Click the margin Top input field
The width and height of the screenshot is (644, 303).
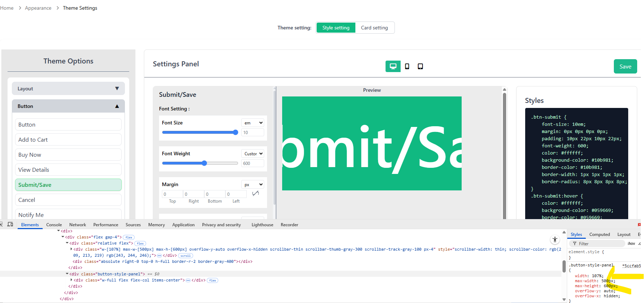(x=172, y=194)
